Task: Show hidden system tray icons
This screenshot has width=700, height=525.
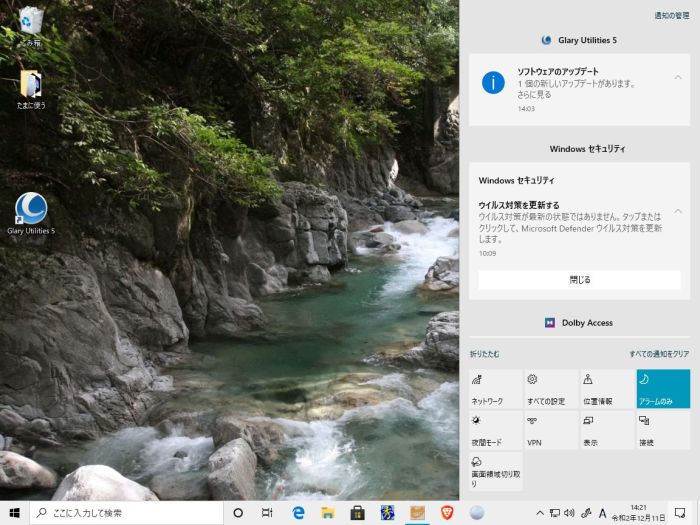Action: [540, 513]
